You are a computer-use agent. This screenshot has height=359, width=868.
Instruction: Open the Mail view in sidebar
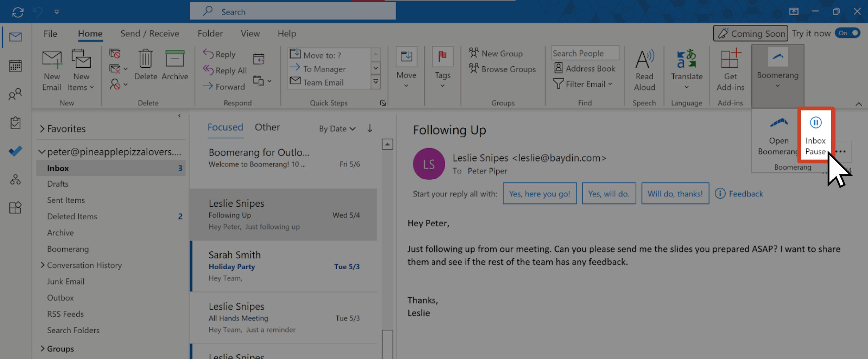point(15,36)
